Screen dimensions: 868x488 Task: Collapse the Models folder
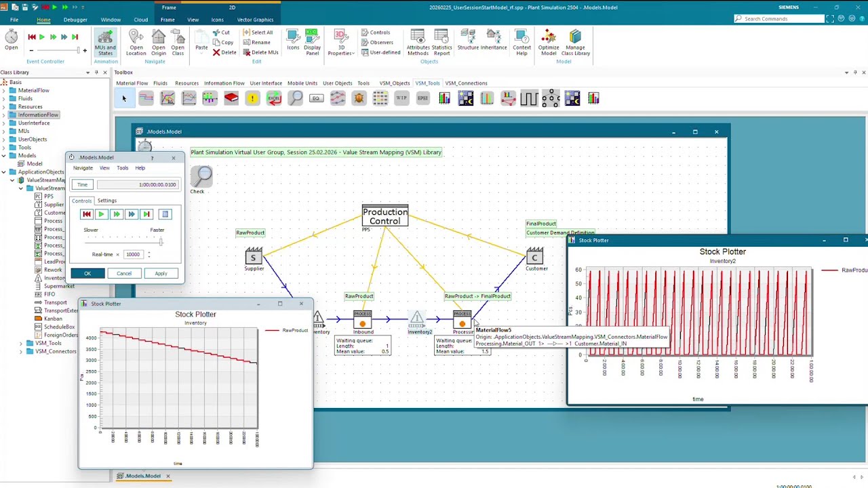tap(4, 155)
